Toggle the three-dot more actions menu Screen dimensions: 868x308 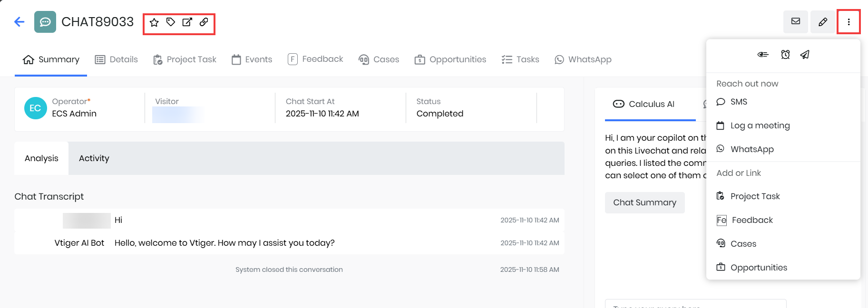point(848,21)
